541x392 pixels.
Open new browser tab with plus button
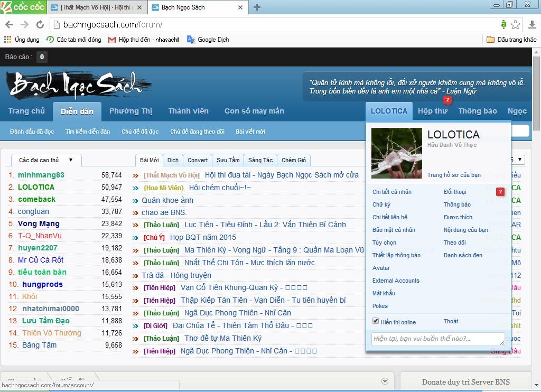(257, 7)
